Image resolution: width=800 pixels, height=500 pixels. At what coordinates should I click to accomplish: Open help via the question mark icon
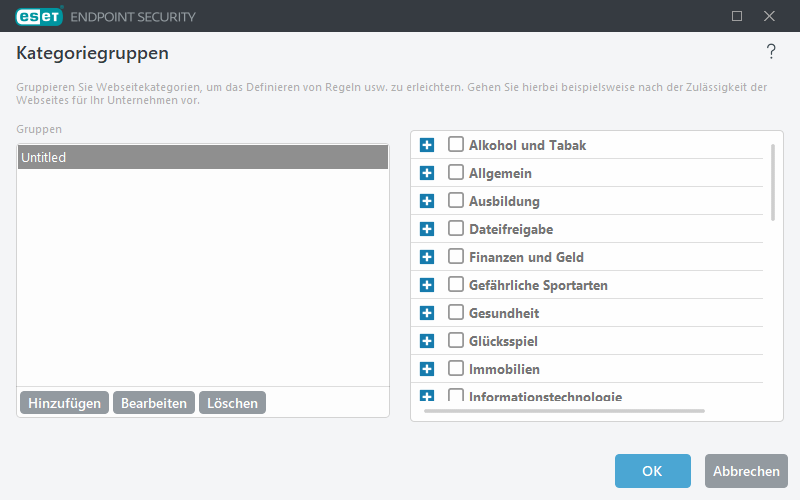(771, 52)
